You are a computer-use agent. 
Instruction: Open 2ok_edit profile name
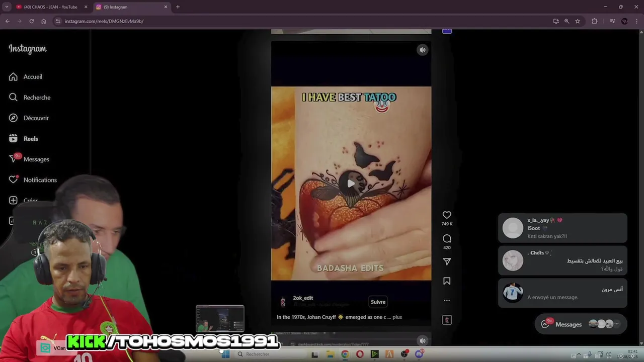(x=303, y=298)
